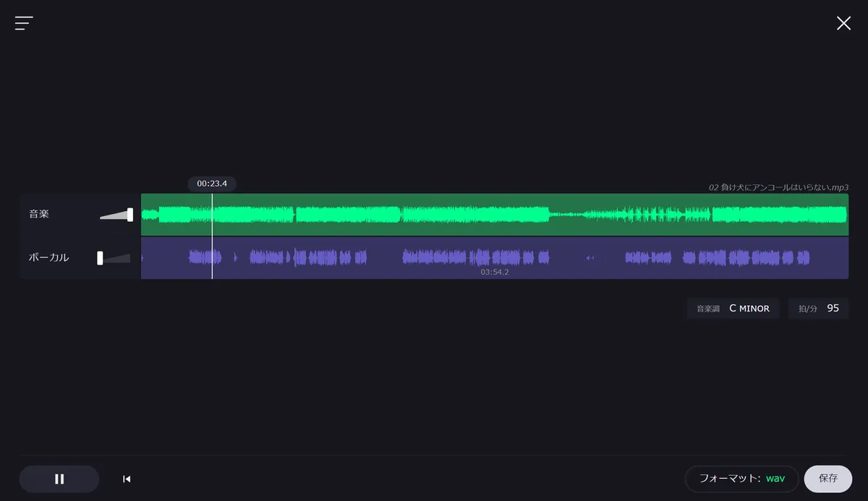Open the フォーマット wav format selector

(x=741, y=479)
